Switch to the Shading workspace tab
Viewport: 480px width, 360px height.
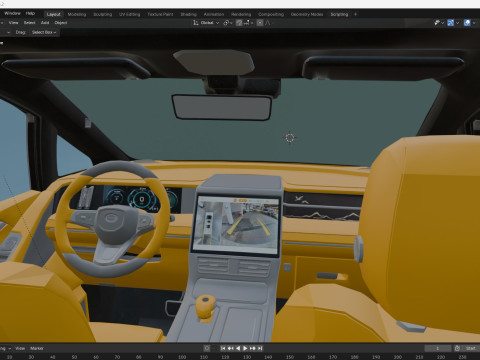click(x=188, y=14)
